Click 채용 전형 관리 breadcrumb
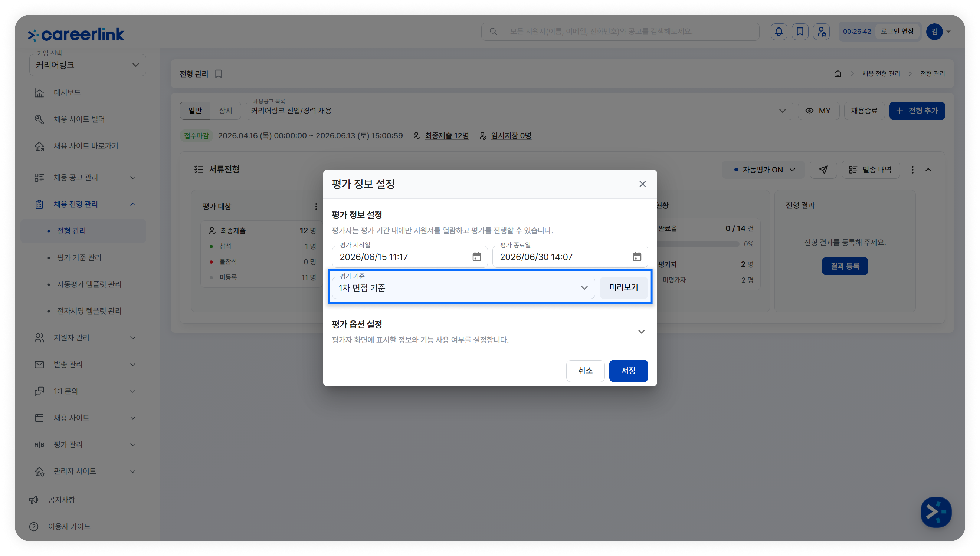Screen dimensions: 980x556 (881, 74)
